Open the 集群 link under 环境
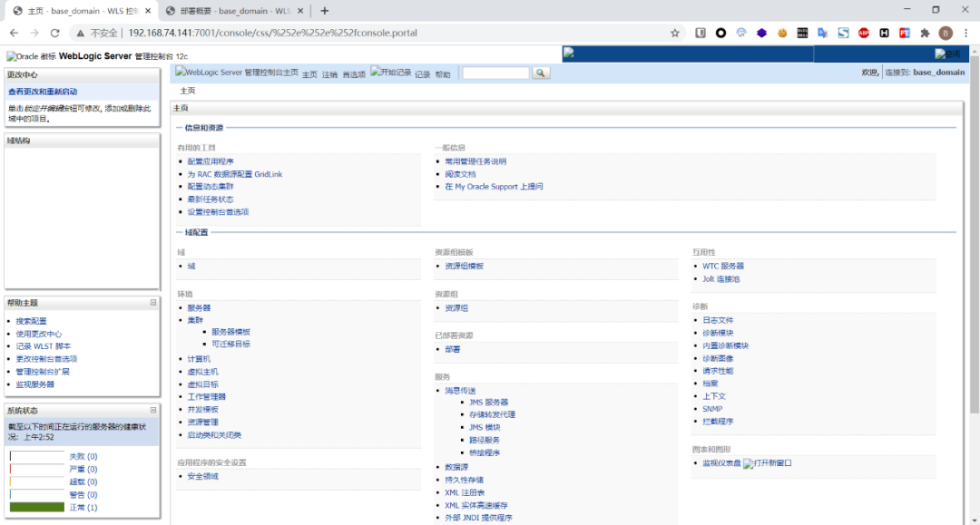 195,320
